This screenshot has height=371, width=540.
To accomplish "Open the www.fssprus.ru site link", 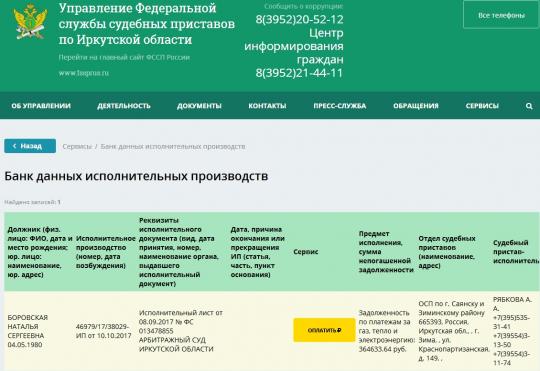I will [84, 73].
